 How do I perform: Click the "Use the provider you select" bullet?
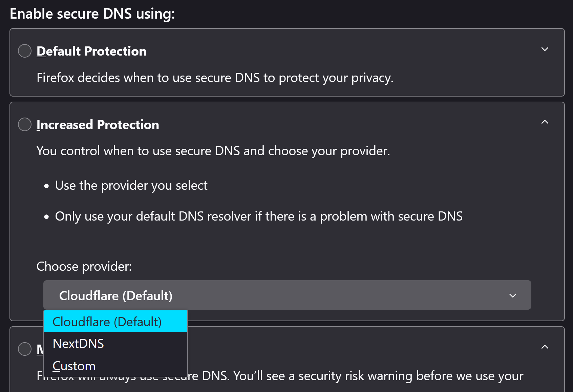coord(131,186)
